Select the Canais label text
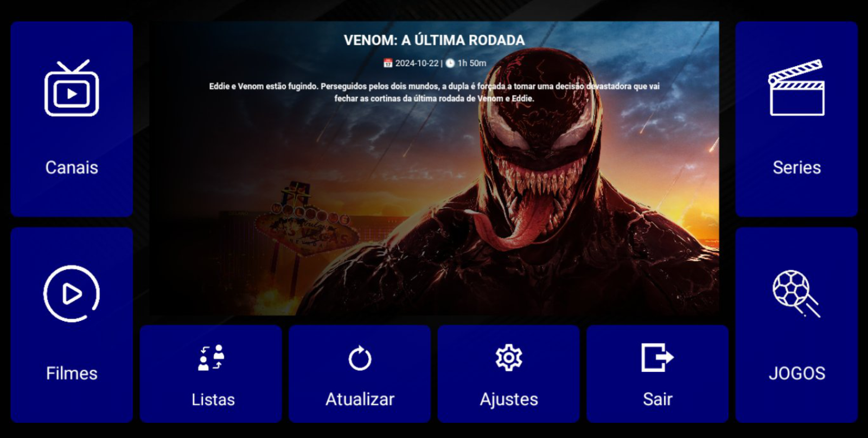 point(72,168)
